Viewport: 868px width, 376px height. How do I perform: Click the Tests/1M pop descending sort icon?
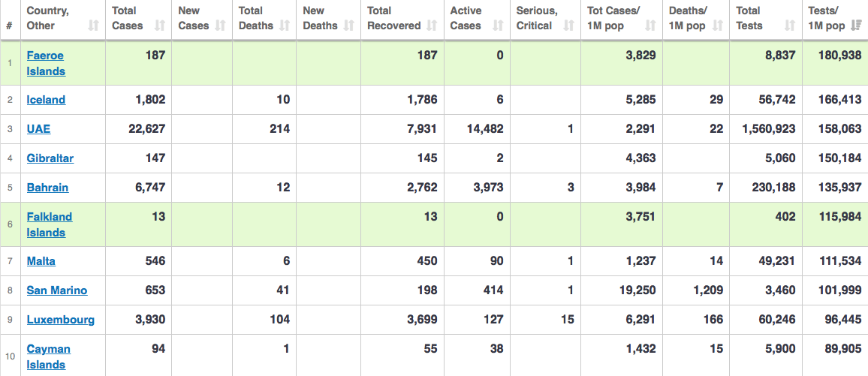point(855,26)
